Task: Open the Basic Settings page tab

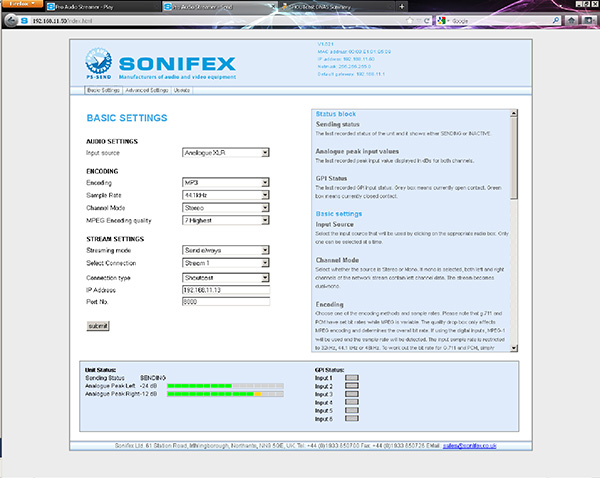Action: (103, 90)
